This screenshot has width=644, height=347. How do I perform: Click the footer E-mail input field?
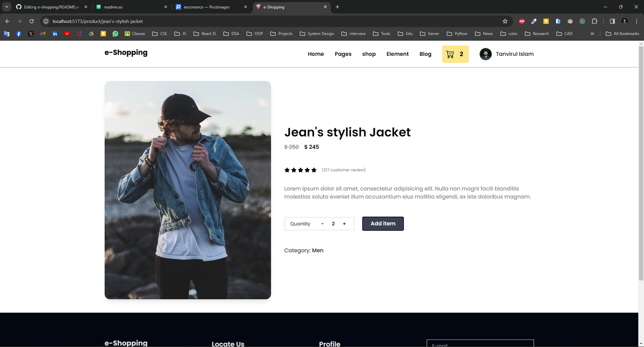click(480, 343)
